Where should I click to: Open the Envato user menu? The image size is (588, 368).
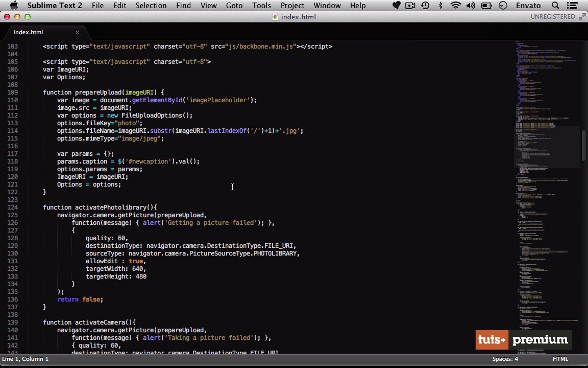pos(528,5)
